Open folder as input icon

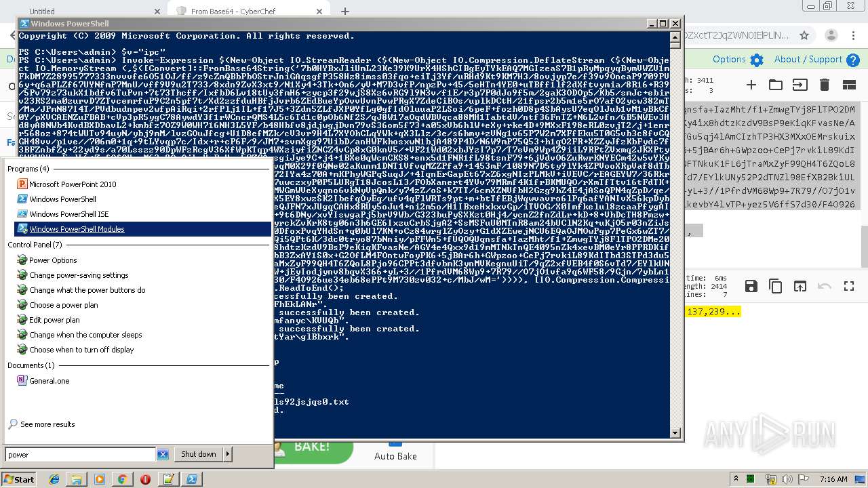775,85
